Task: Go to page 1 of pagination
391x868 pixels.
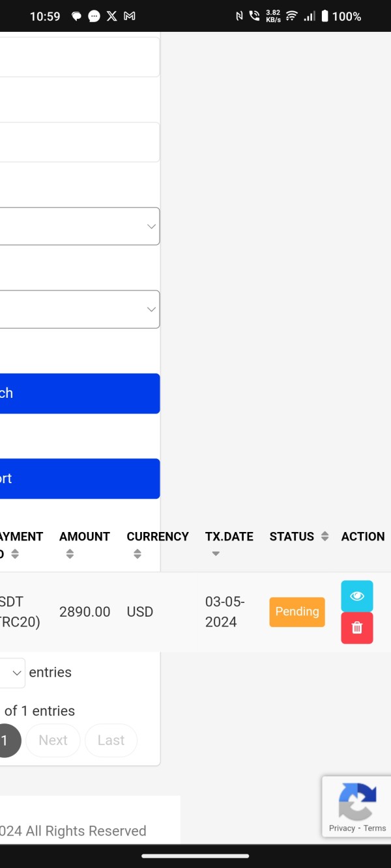Action: [7, 740]
